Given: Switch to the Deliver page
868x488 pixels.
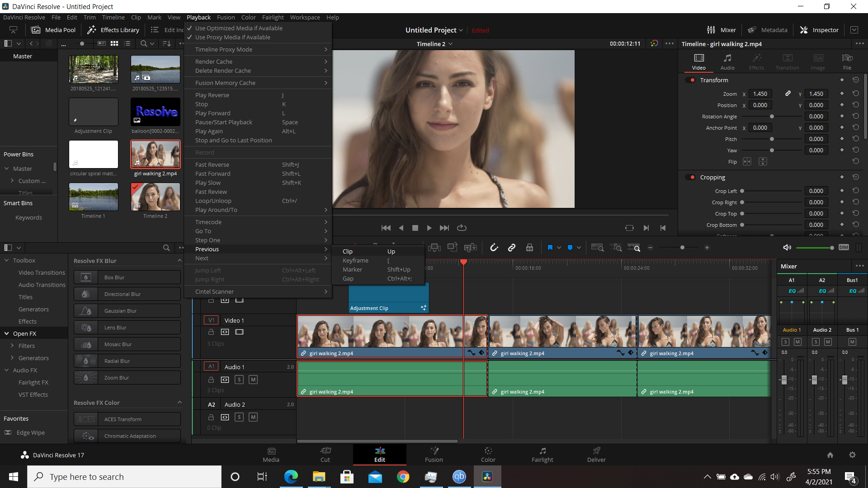Looking at the screenshot, I should click(596, 455).
